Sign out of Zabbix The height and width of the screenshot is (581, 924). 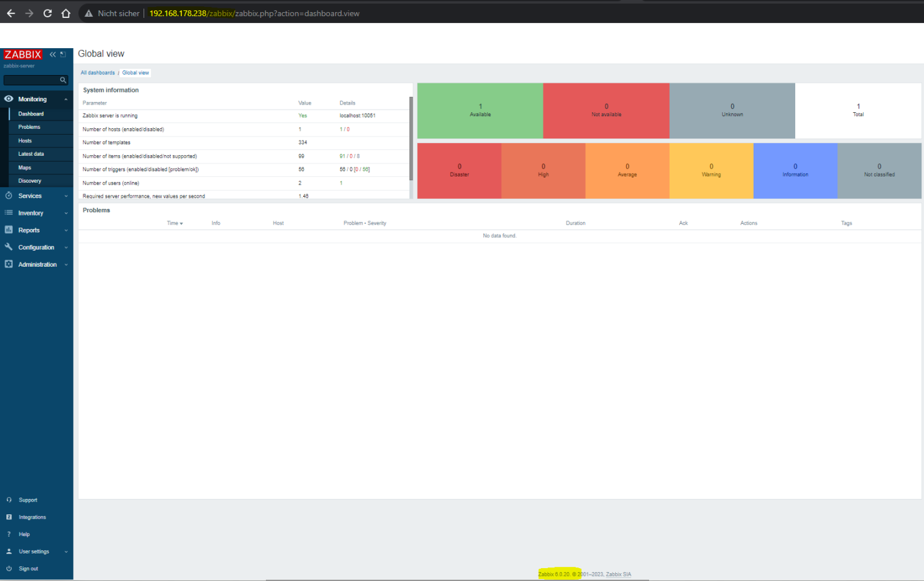tap(28, 569)
